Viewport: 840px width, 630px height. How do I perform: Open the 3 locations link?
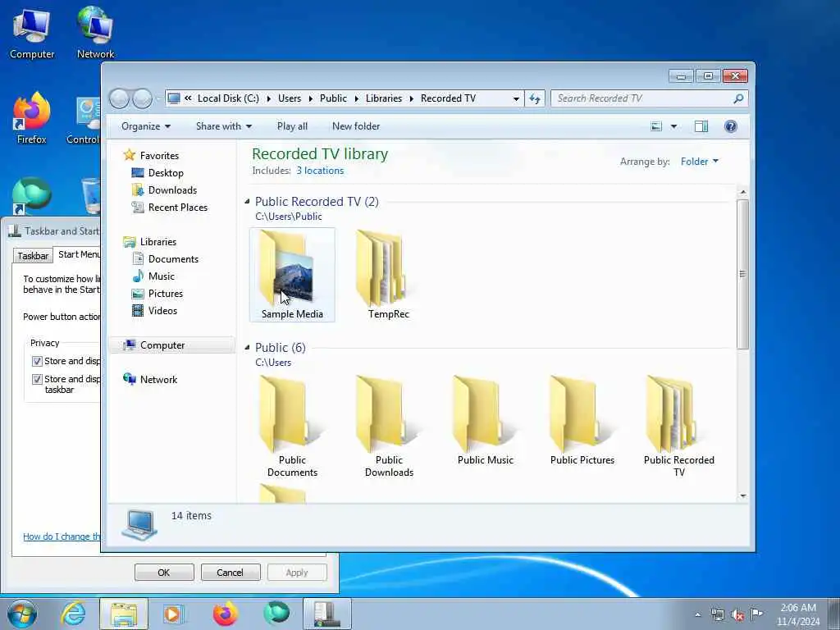pyautogui.click(x=320, y=171)
